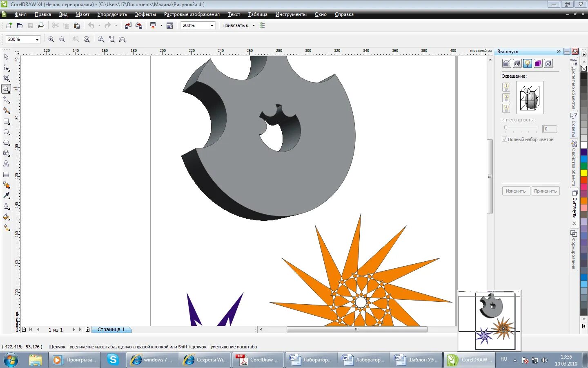Select the Crop tool in the toolbox

(x=6, y=78)
